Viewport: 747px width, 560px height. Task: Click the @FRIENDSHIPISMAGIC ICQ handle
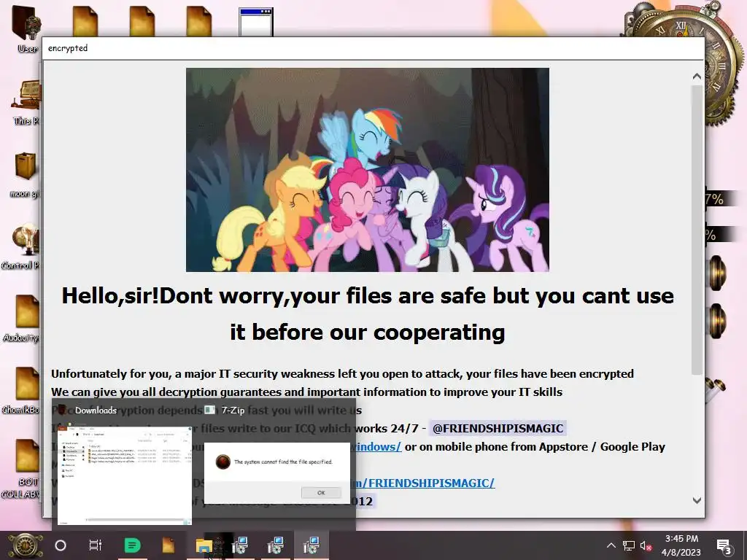[498, 428]
